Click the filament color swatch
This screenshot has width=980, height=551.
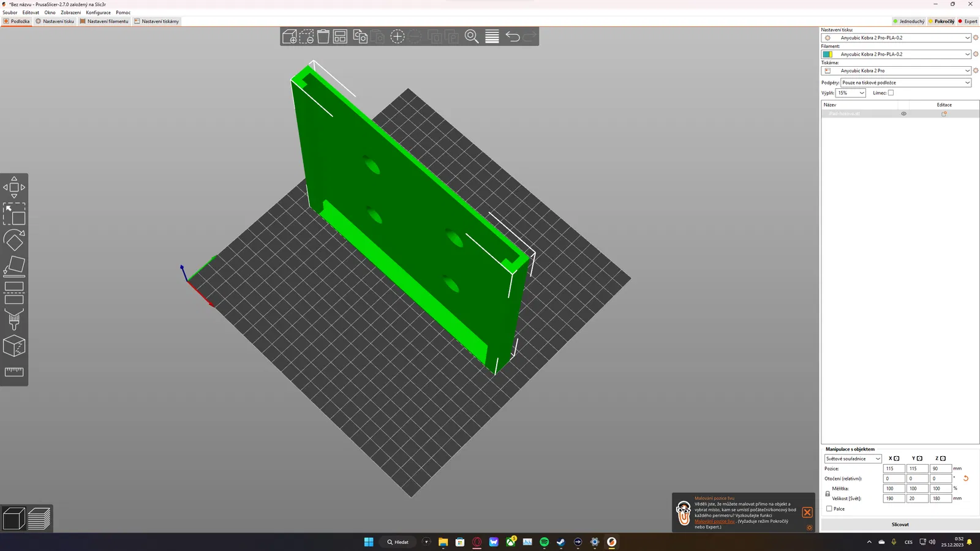click(827, 54)
